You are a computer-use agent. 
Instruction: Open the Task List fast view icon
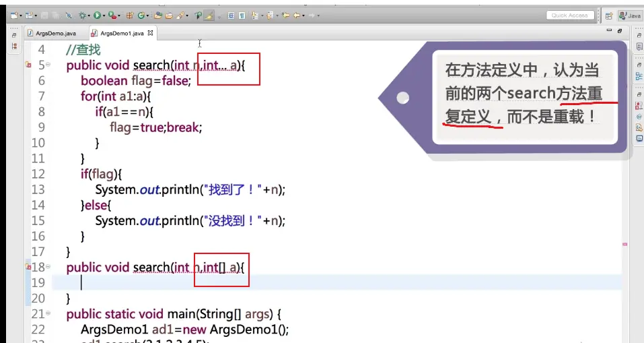[639, 46]
